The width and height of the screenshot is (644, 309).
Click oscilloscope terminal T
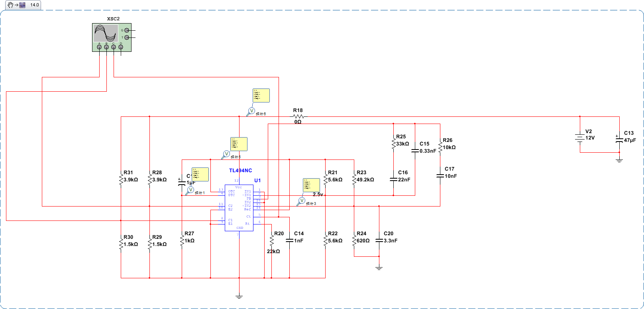click(127, 37)
